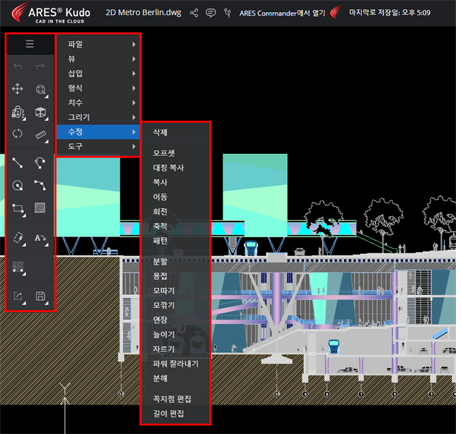
Task: Choose 늘이기 from the submenu
Action: pos(176,335)
